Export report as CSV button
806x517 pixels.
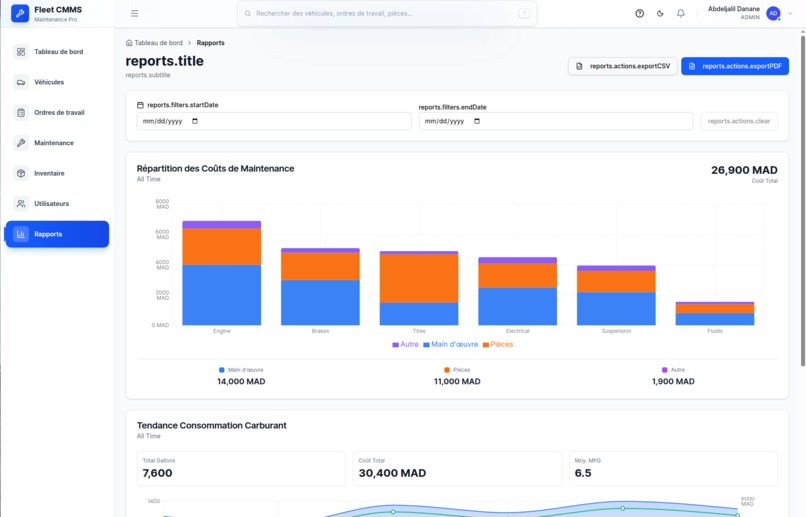coord(622,66)
